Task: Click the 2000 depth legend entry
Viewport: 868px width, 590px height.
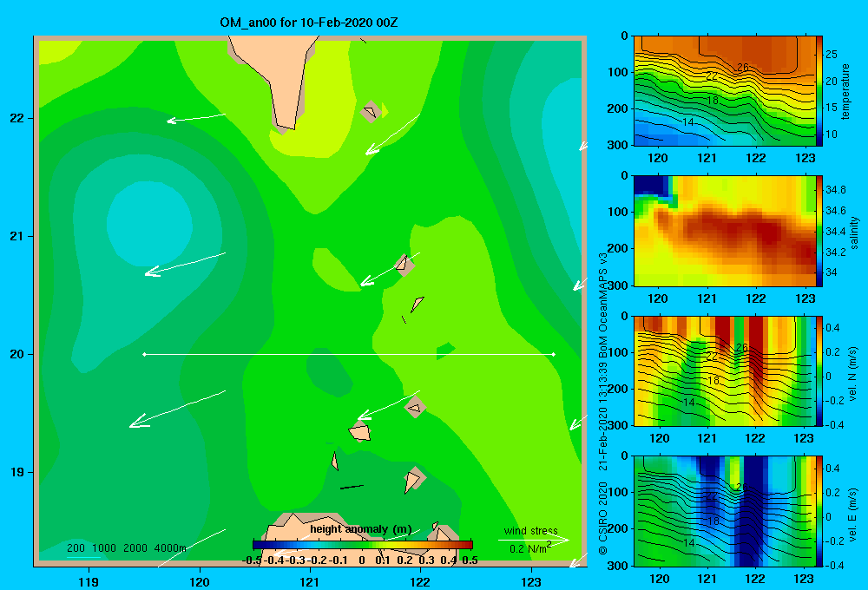Action: [x=135, y=548]
